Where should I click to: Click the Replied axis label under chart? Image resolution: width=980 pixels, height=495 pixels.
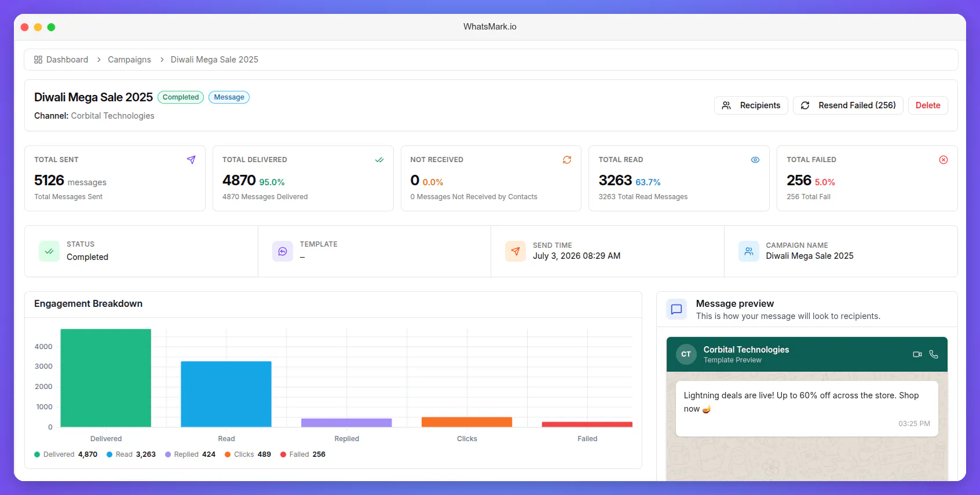pos(346,439)
